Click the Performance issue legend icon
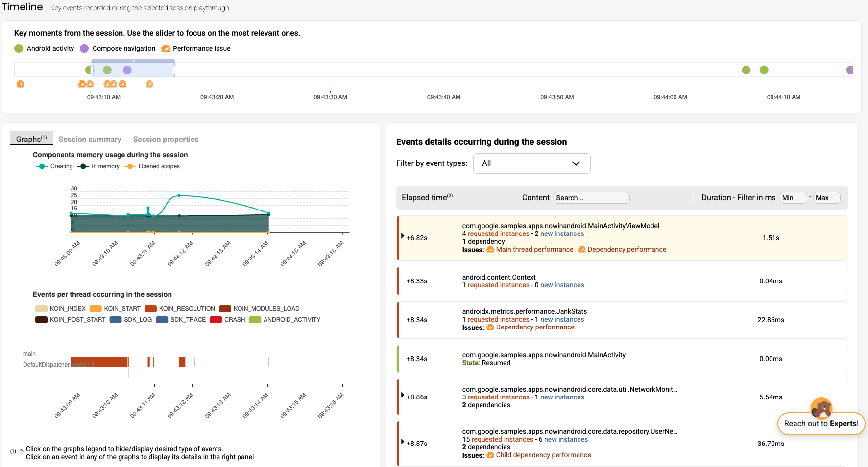 (x=166, y=48)
